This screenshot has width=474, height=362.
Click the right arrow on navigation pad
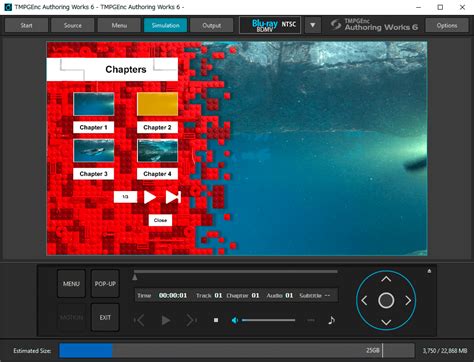(x=408, y=301)
